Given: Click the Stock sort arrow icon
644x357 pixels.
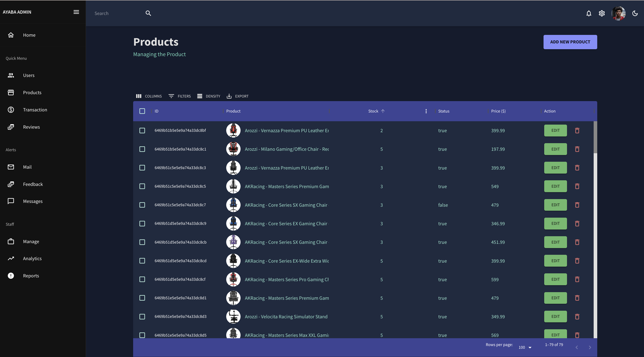Looking at the screenshot, I should [383, 111].
